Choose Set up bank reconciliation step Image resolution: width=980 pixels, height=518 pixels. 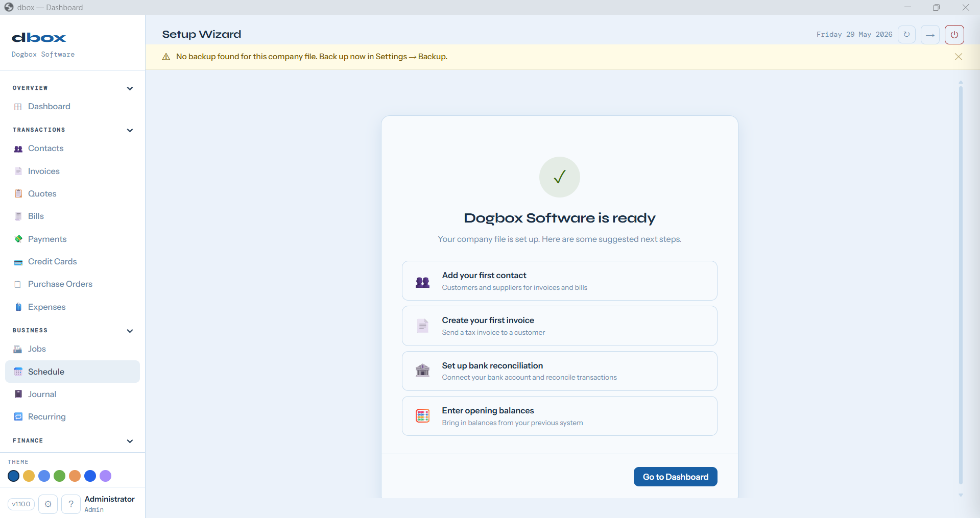click(559, 371)
